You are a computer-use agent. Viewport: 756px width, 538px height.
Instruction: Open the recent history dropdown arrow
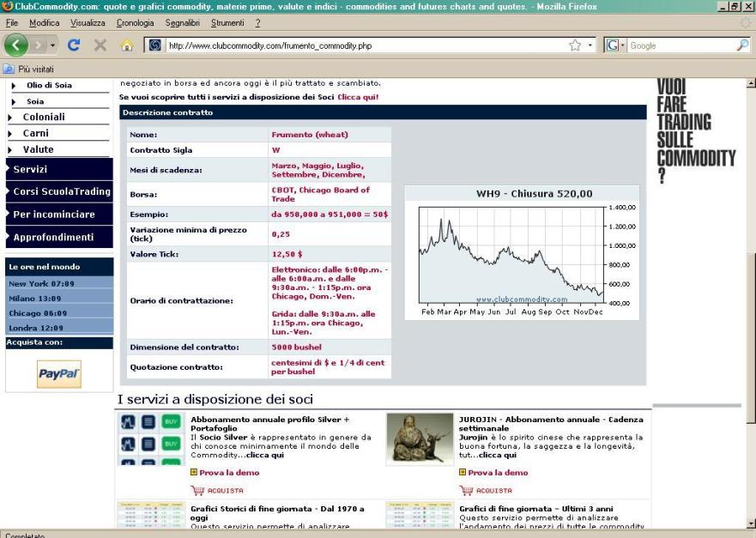click(52, 45)
